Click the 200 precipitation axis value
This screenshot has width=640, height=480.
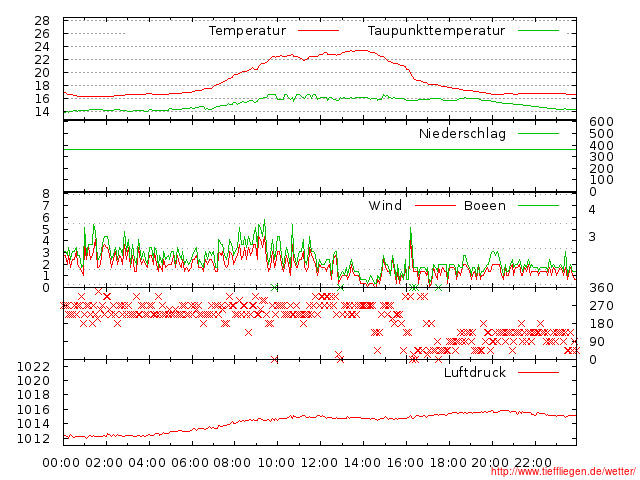click(601, 168)
